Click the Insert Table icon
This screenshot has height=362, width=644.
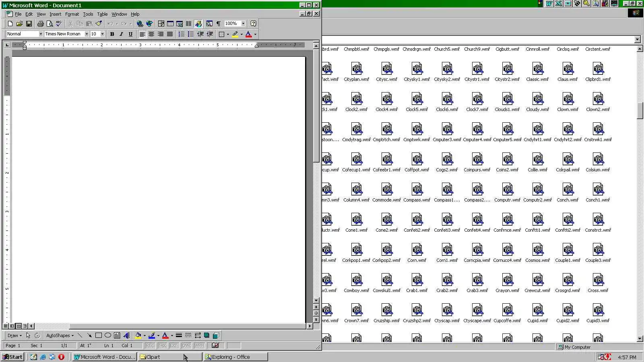(170, 24)
